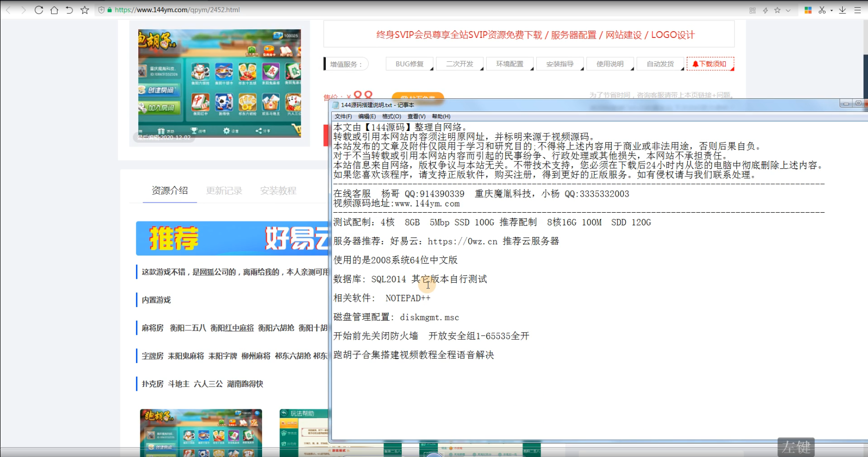The height and width of the screenshot is (457, 868).
Task: Open the browser hamburger menu
Action: (858, 9)
